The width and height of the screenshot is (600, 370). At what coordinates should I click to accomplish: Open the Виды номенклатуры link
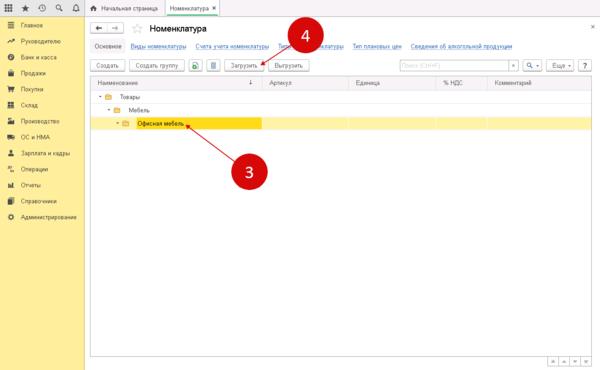[x=158, y=46]
